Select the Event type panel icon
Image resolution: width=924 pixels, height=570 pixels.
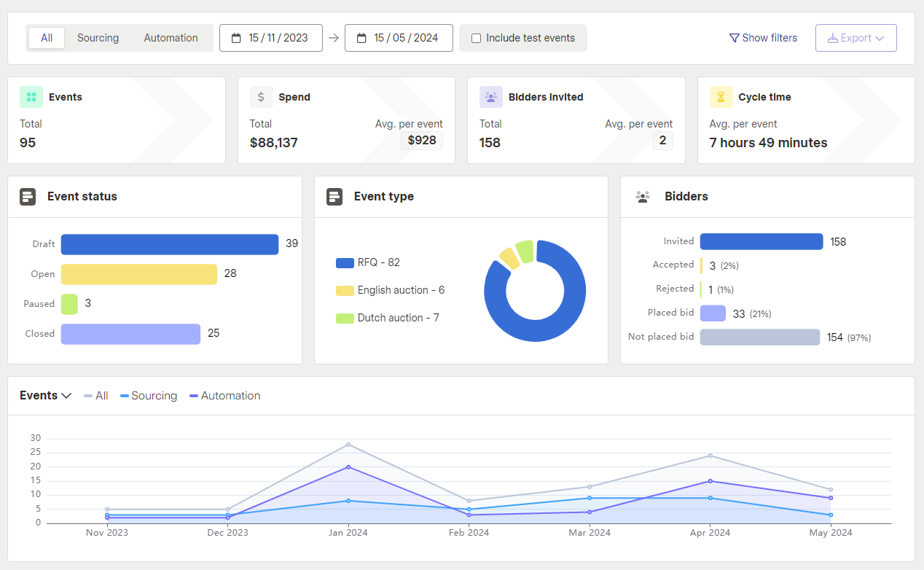click(x=334, y=196)
